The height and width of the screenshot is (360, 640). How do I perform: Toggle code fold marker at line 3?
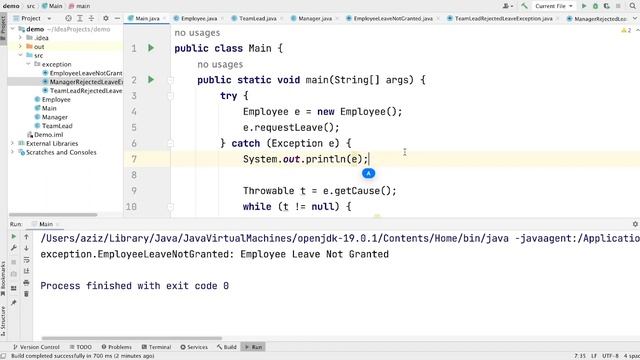(x=171, y=96)
